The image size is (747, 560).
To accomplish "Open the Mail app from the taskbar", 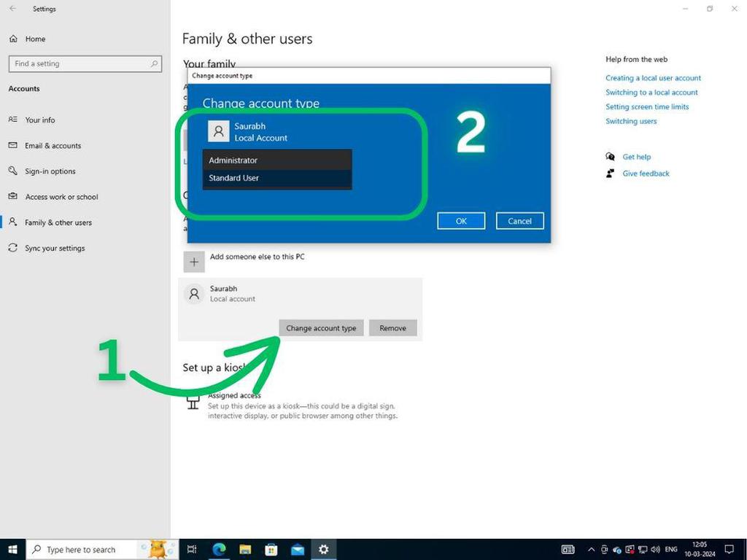I will [297, 549].
